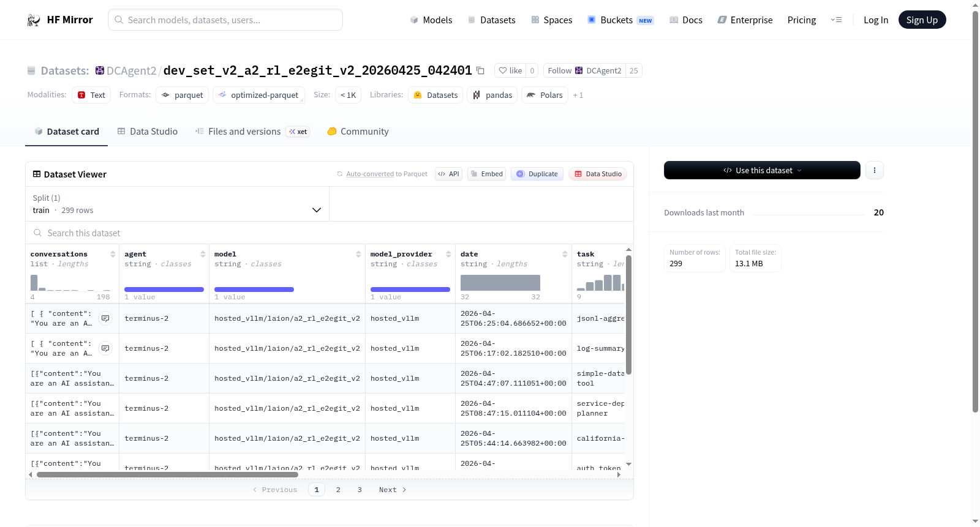Go to Datasets in top navigation
980x527 pixels.
pos(491,20)
